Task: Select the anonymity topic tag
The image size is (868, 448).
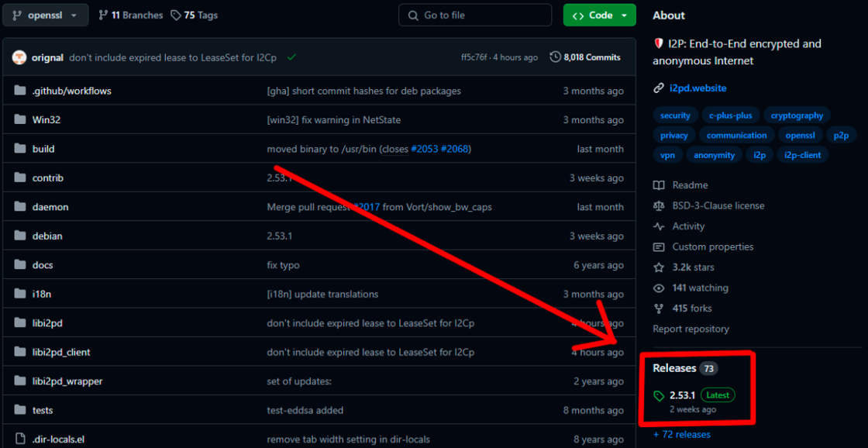Action: click(716, 155)
